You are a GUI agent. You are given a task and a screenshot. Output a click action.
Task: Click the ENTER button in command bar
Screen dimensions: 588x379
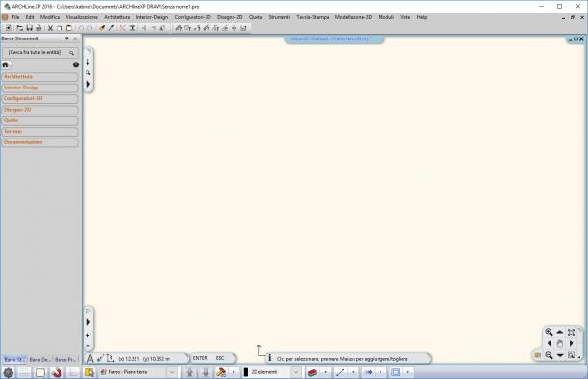(200, 358)
